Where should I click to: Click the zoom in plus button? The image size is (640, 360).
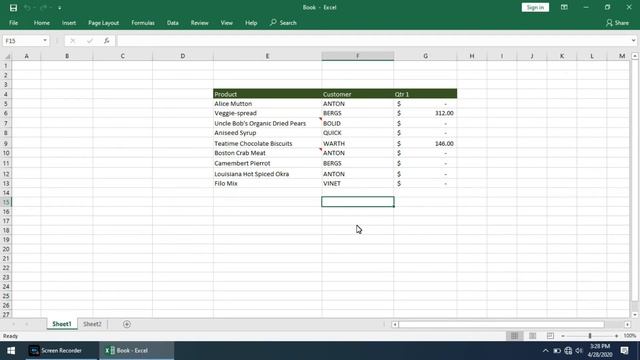coord(616,336)
